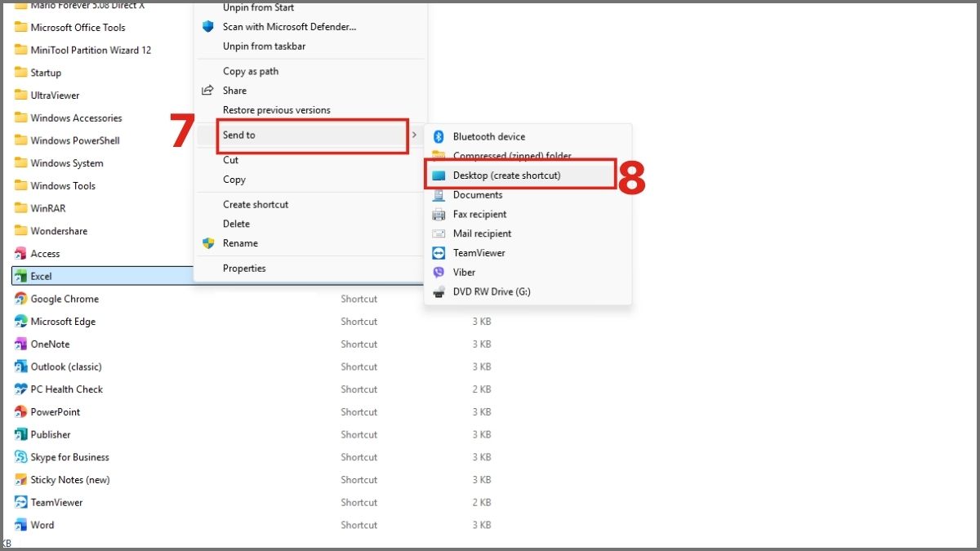The image size is (980, 551).
Task: Click the Excel shortcut icon
Action: [21, 277]
